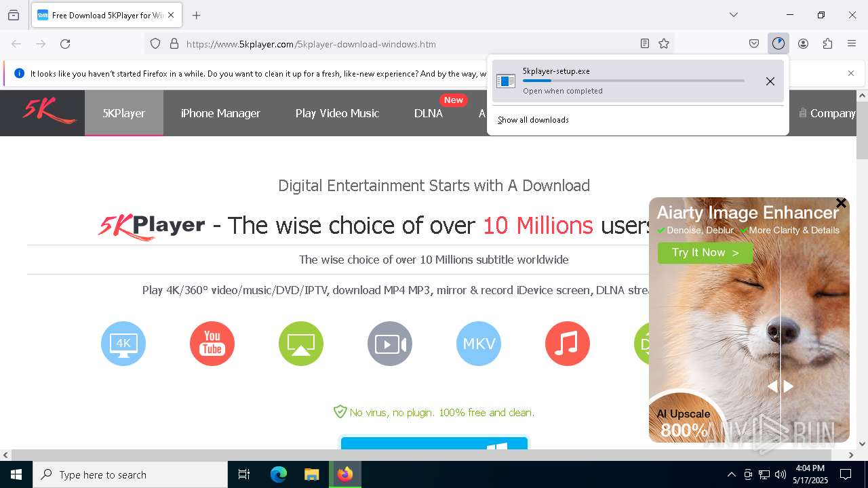Open Play Video Music menu item
868x488 pixels.
(337, 113)
